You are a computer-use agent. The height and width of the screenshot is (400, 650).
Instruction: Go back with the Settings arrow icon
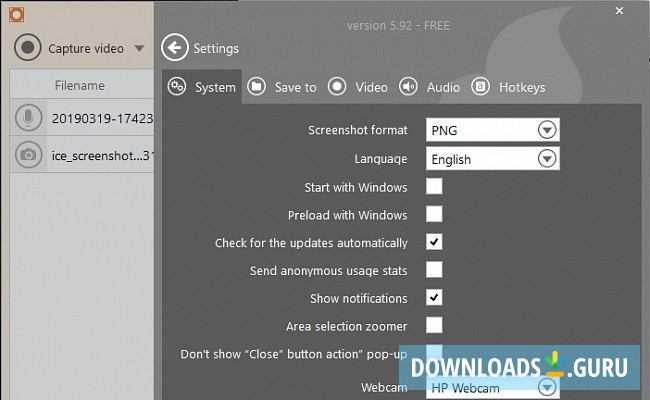[175, 47]
